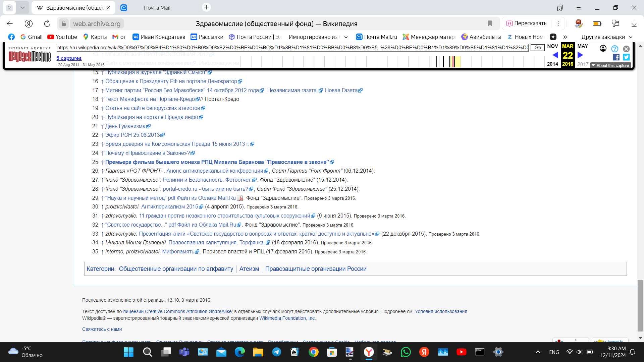Click the Свяжитесь с нами link
This screenshot has width=644, height=362.
click(102, 329)
